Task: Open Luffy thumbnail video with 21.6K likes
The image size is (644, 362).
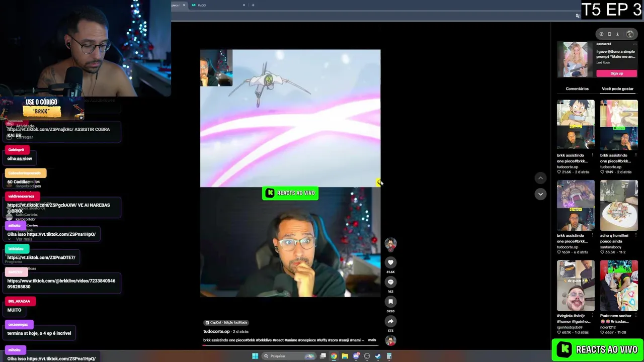Action: (576, 125)
